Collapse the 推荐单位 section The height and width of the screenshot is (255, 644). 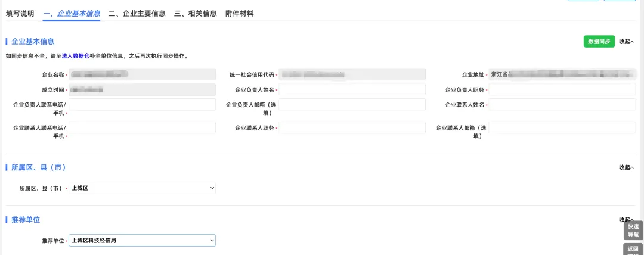(626, 220)
